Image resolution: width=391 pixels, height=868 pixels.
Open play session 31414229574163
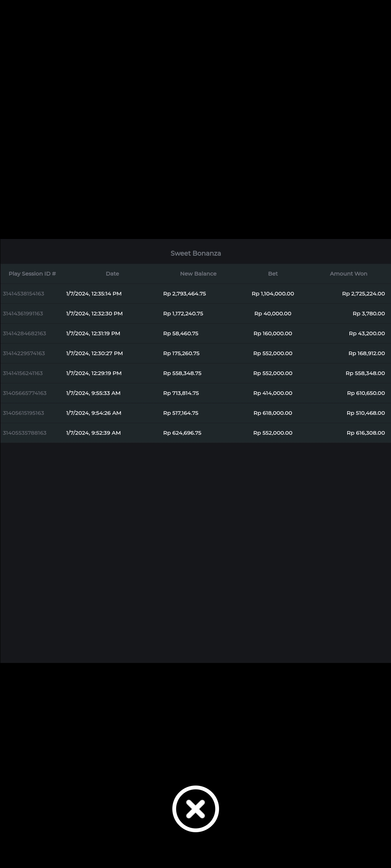[x=24, y=353]
